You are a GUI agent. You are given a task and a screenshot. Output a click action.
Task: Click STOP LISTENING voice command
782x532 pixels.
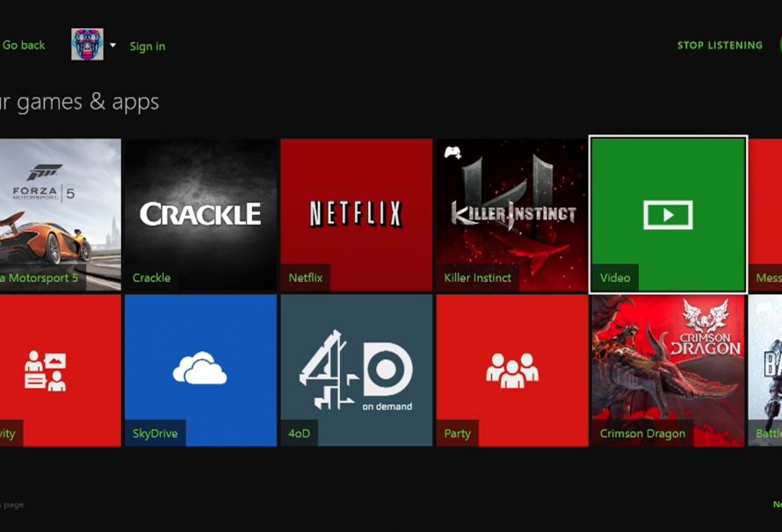[720, 46]
